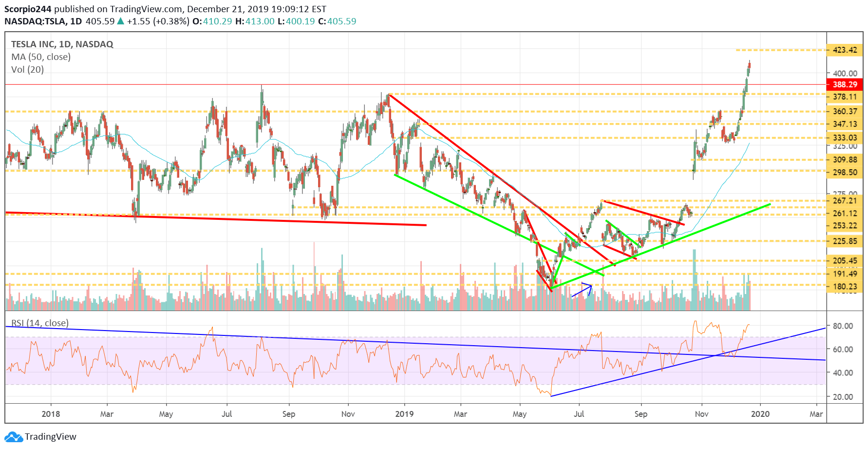868x450 pixels.
Task: Click the blue arrow drawing near volume bars
Action: 582,289
